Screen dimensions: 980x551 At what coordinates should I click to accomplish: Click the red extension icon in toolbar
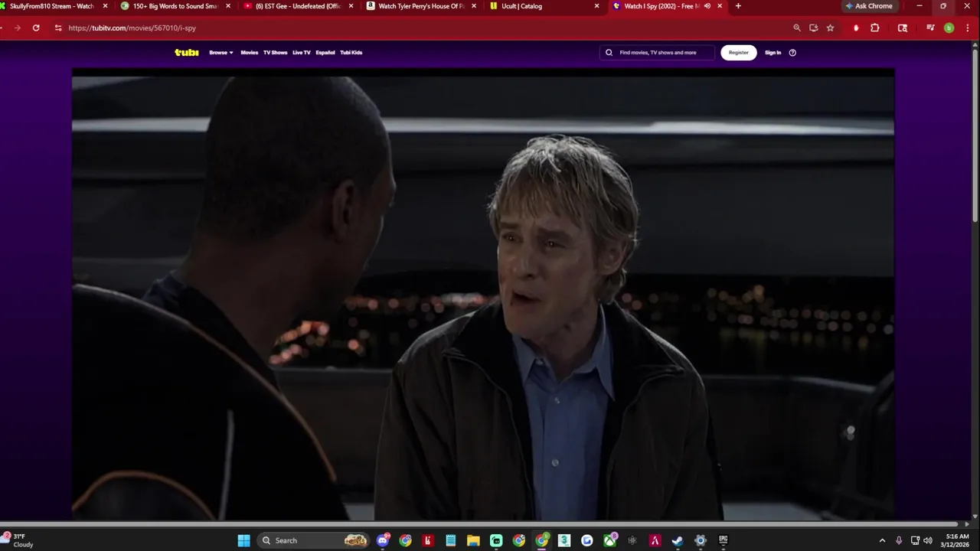(x=856, y=28)
